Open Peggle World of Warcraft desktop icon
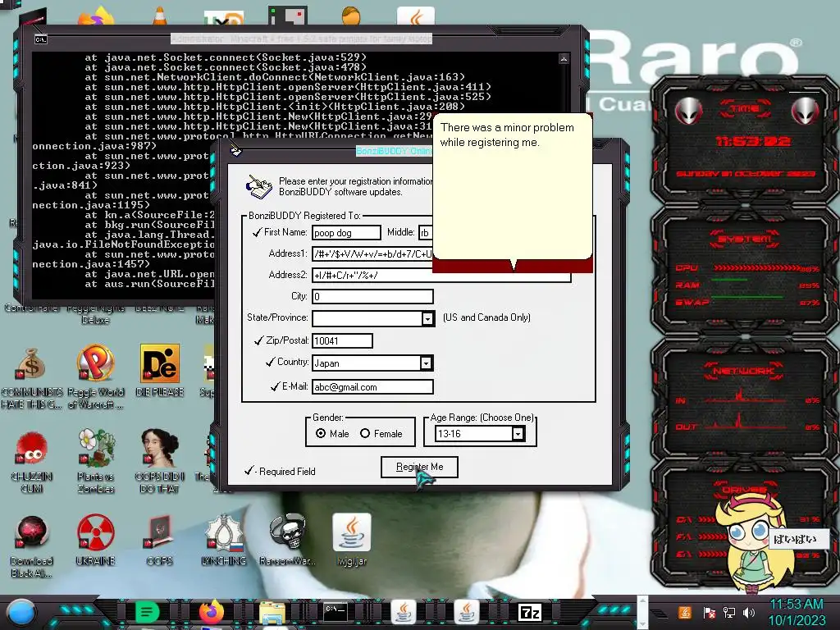Image resolution: width=840 pixels, height=630 pixels. [95, 377]
